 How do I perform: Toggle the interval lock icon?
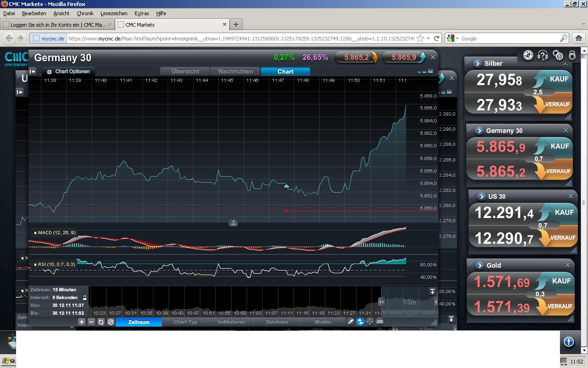click(x=85, y=298)
